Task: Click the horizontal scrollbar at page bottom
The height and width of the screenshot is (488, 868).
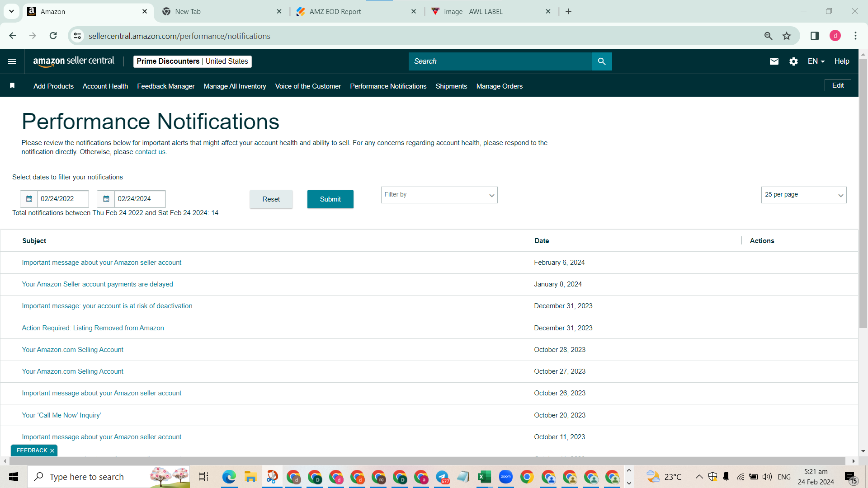Action: coord(427,461)
